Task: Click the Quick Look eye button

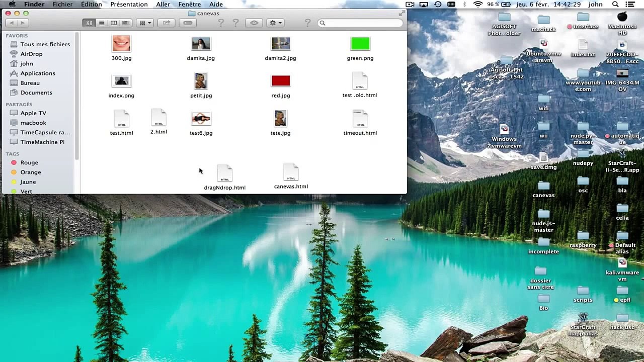Action: (254, 23)
